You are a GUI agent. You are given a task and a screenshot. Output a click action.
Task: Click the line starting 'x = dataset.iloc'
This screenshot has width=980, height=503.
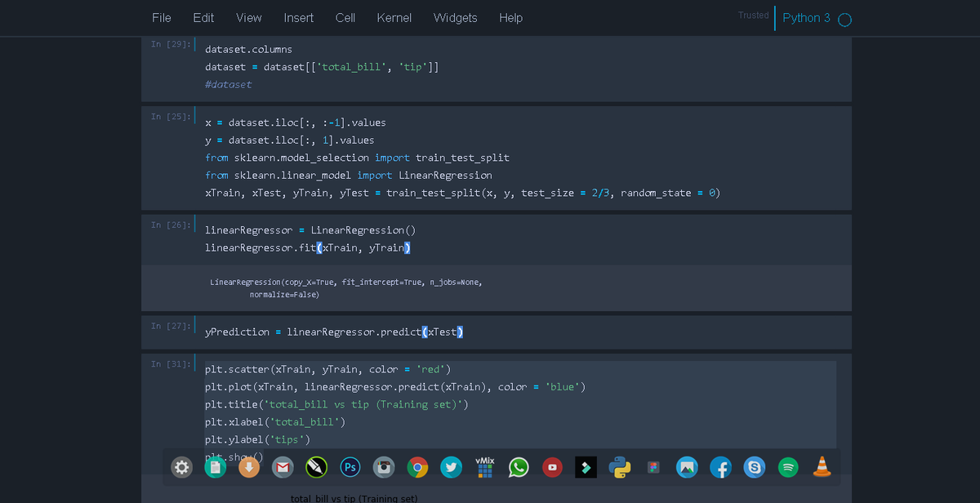tap(296, 122)
